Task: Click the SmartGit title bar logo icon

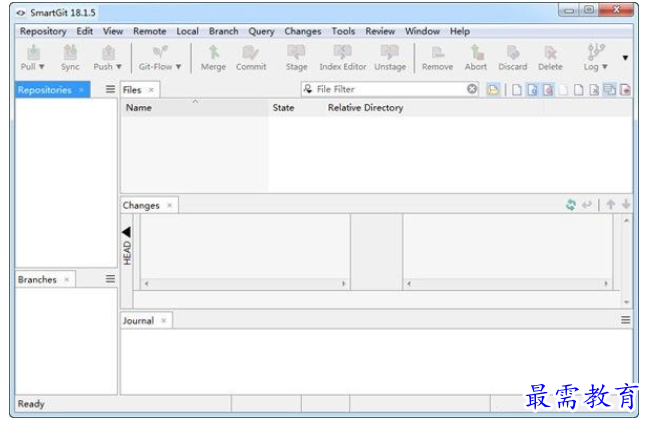Action: point(21,13)
